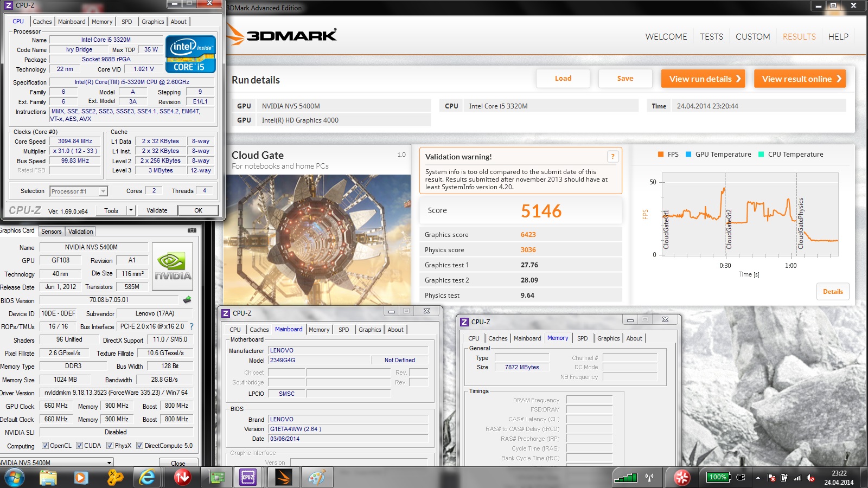Open the Tools dropdown arrow in CPU-Z

pyautogui.click(x=131, y=210)
